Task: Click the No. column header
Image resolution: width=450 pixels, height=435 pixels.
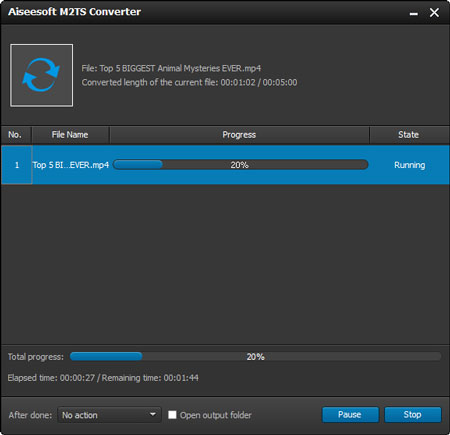Action: [16, 135]
